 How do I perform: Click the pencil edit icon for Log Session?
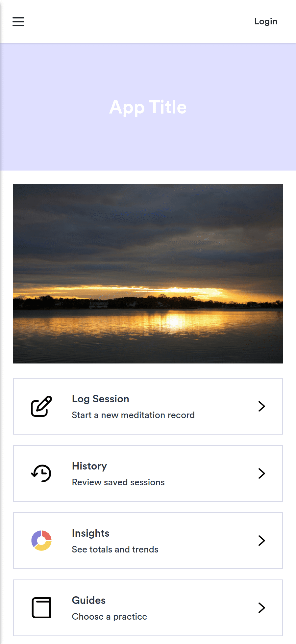tap(41, 406)
